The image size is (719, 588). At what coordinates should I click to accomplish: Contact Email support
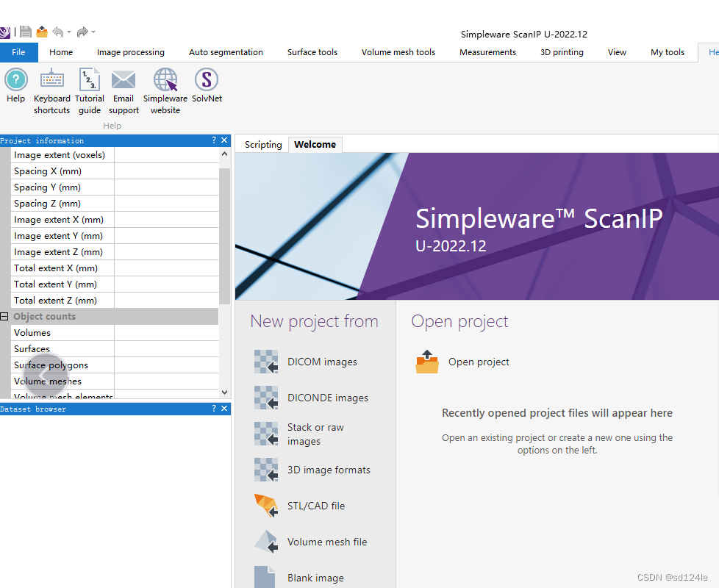pos(123,88)
